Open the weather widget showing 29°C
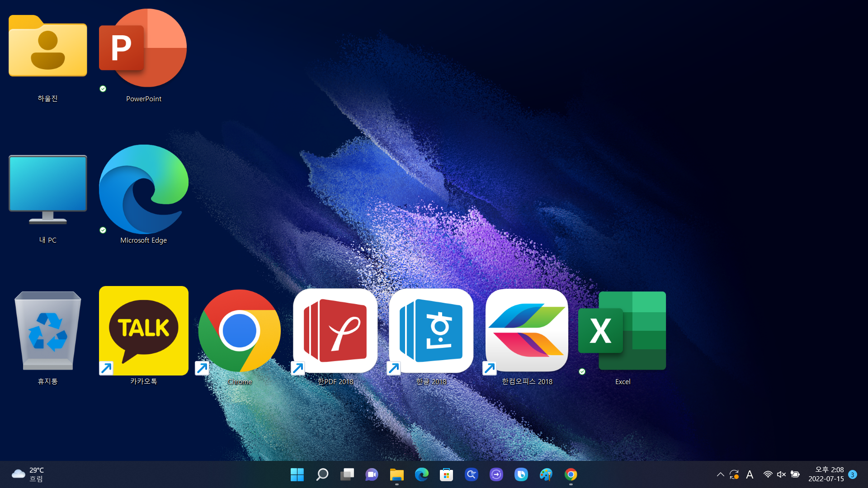The height and width of the screenshot is (488, 868). (x=28, y=474)
